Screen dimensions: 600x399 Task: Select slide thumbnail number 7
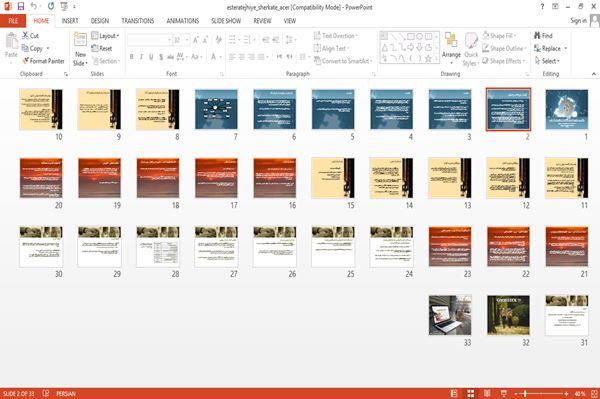[x=216, y=109]
